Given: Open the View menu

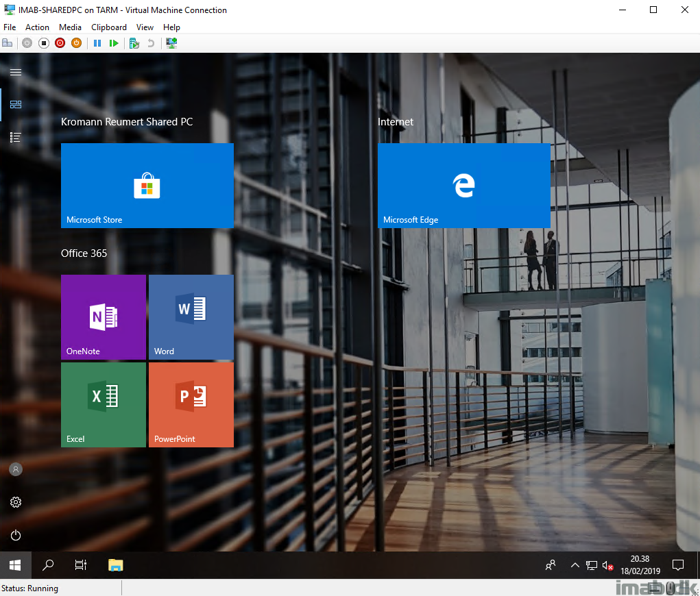Looking at the screenshot, I should point(145,27).
